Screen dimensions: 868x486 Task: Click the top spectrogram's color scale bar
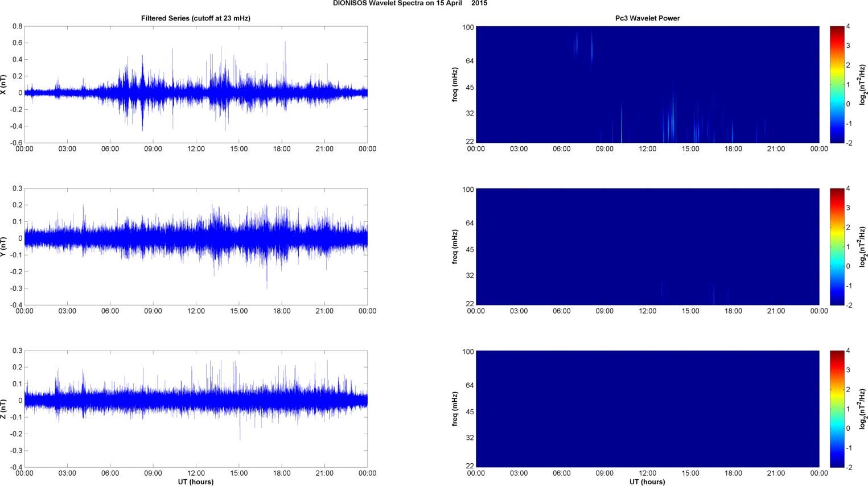click(837, 84)
